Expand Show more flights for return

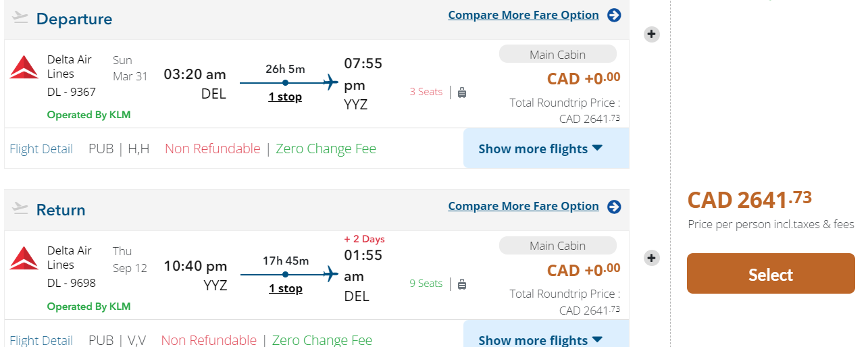pos(540,340)
